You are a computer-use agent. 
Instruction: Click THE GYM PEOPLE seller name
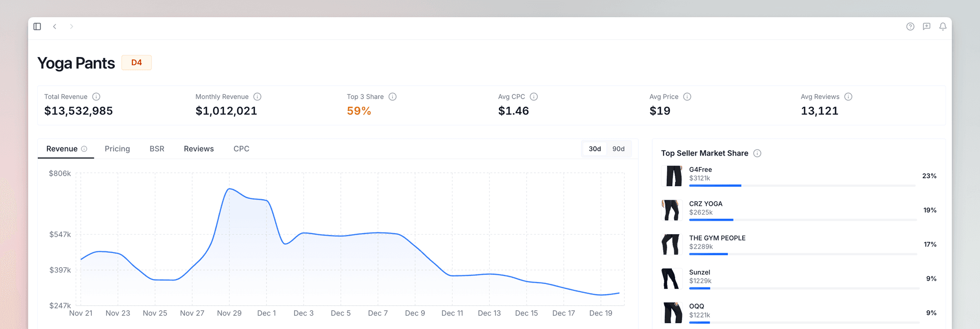[717, 238]
